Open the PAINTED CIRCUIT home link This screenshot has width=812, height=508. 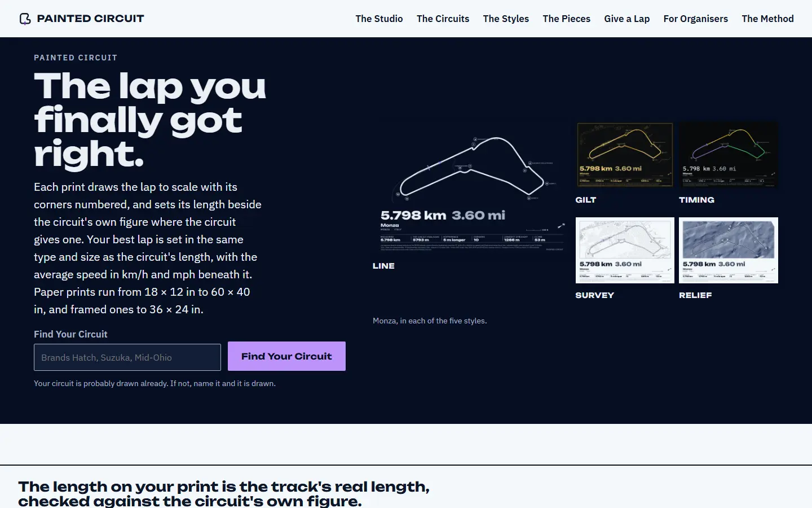click(82, 19)
